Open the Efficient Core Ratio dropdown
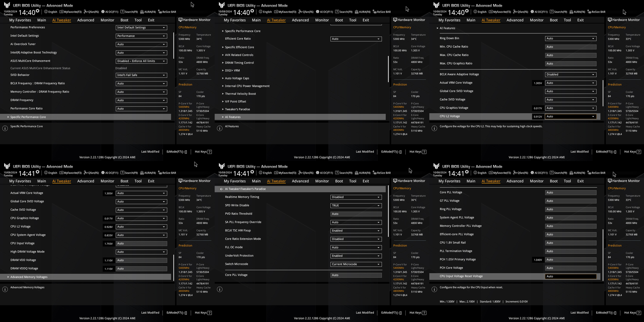The height and width of the screenshot is (322, 644). coord(356,39)
